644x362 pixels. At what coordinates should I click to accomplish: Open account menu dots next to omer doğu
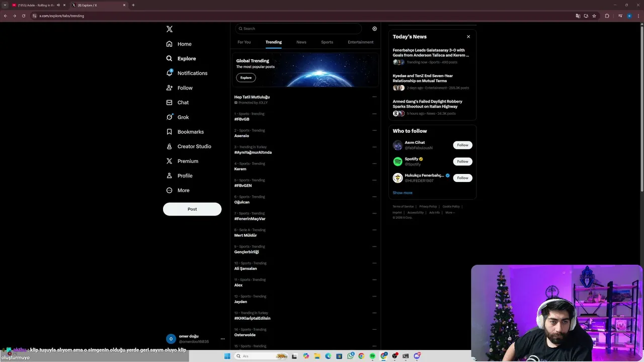click(222, 339)
